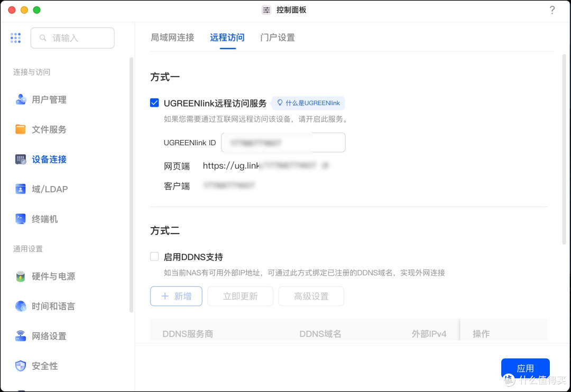
Task: Click the File Service (文件服务) folder icon
Action: coord(21,129)
